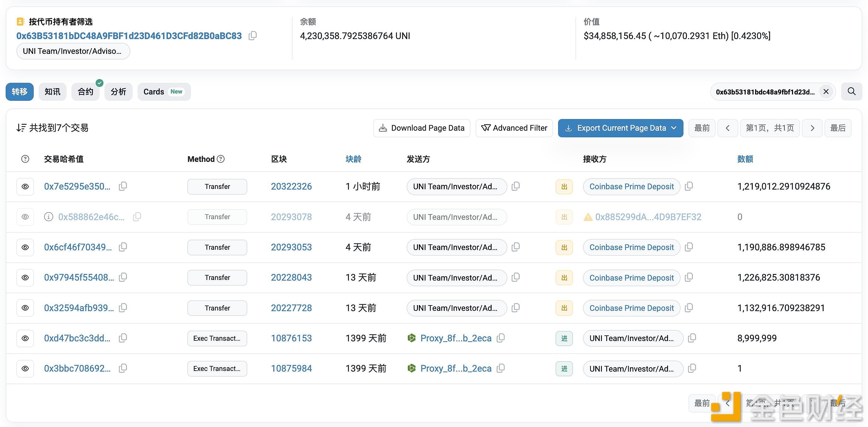Open block 20322326 link

[291, 186]
